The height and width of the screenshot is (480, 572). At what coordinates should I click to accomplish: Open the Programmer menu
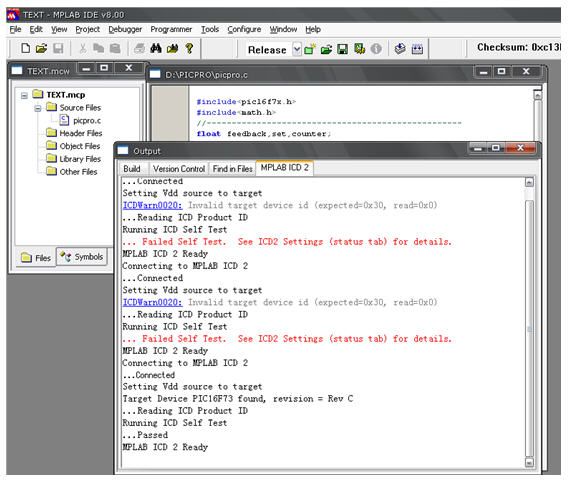pos(171,29)
